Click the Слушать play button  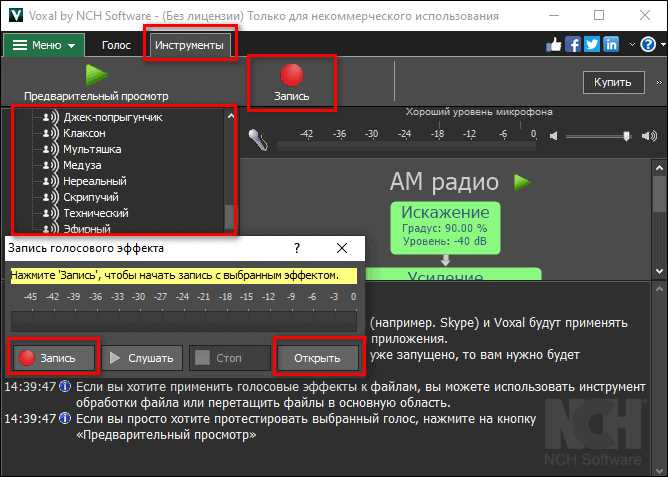[142, 358]
